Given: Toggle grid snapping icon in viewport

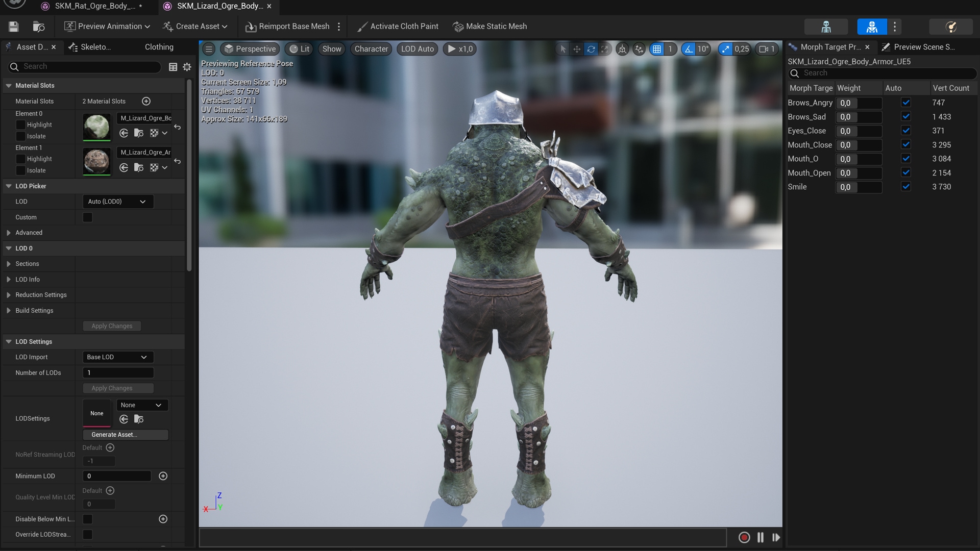Looking at the screenshot, I should click(x=657, y=49).
